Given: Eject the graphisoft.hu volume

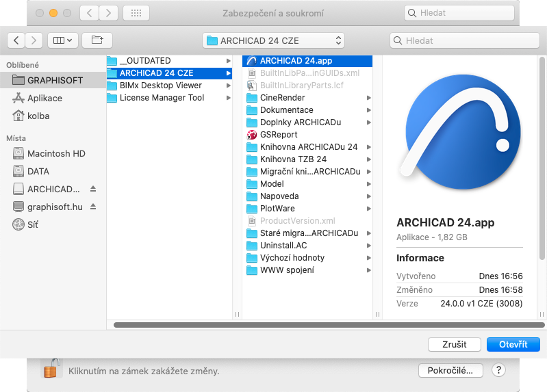Looking at the screenshot, I should 93,207.
